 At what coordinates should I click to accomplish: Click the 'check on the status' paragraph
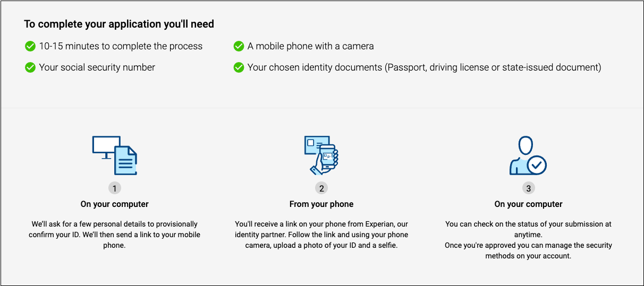pos(528,240)
